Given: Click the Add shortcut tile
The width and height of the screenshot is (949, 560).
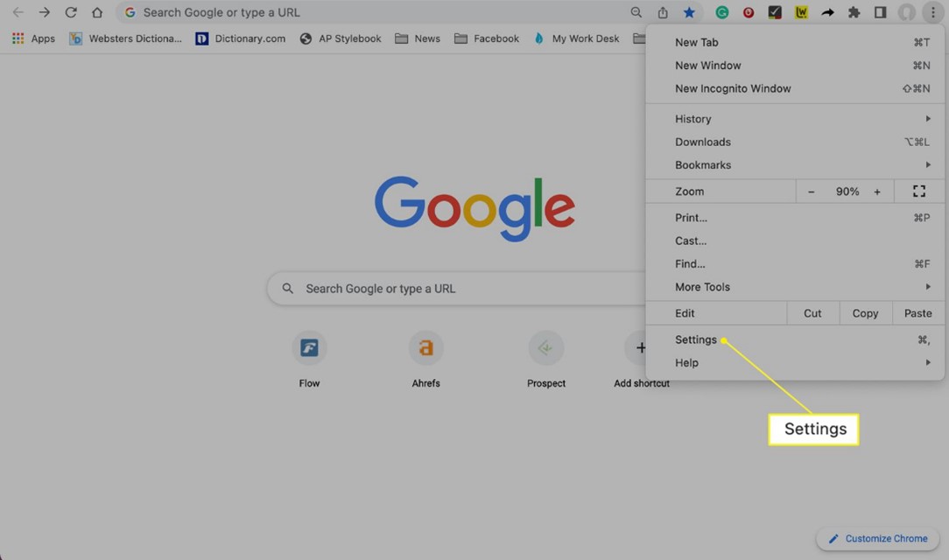Looking at the screenshot, I should (642, 360).
